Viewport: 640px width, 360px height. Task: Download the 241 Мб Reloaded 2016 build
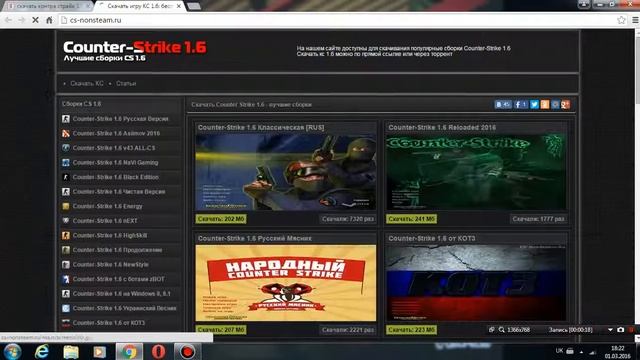[x=411, y=219]
